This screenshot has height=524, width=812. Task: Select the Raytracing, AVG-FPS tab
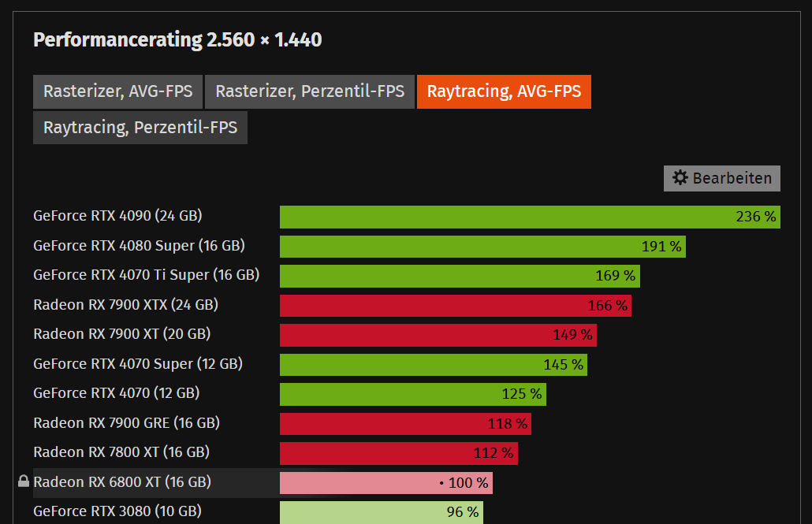click(504, 91)
